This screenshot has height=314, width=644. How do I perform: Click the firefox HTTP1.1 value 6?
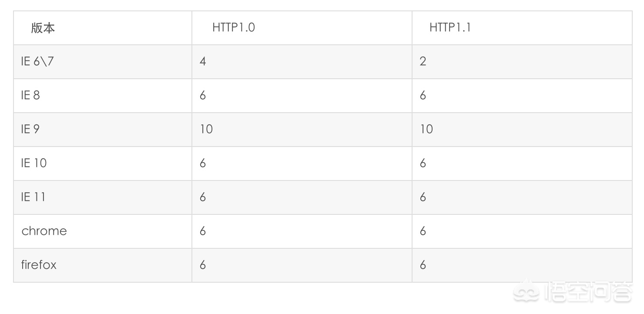pos(423,265)
